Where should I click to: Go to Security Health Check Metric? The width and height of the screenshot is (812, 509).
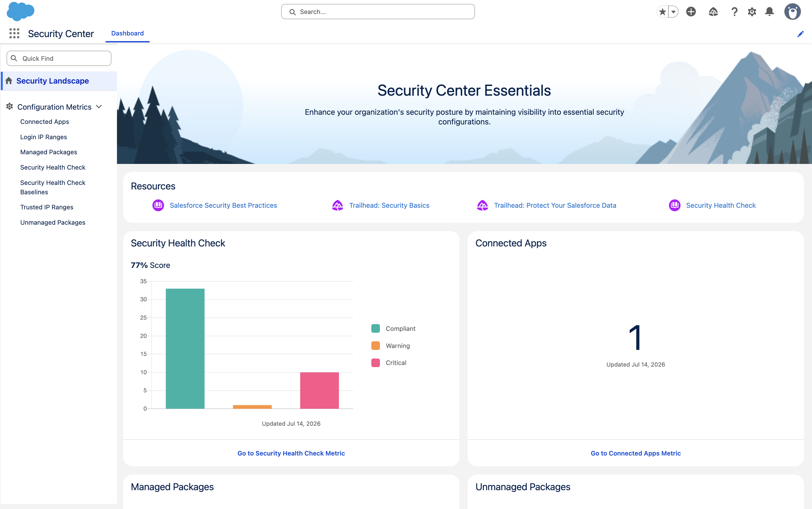291,453
